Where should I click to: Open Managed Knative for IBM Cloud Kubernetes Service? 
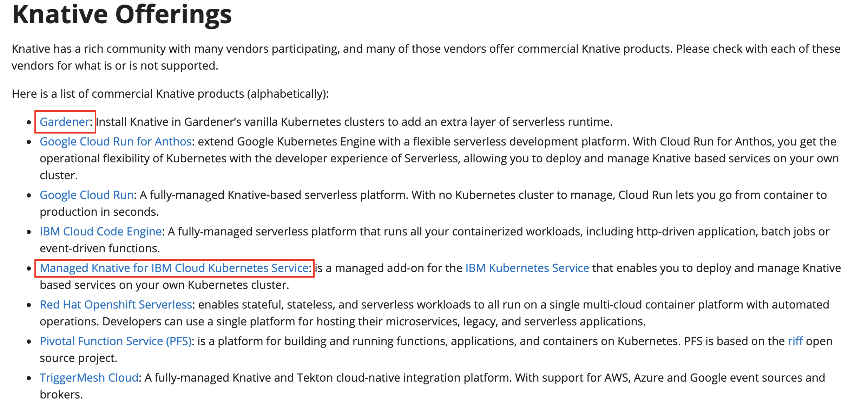174,268
